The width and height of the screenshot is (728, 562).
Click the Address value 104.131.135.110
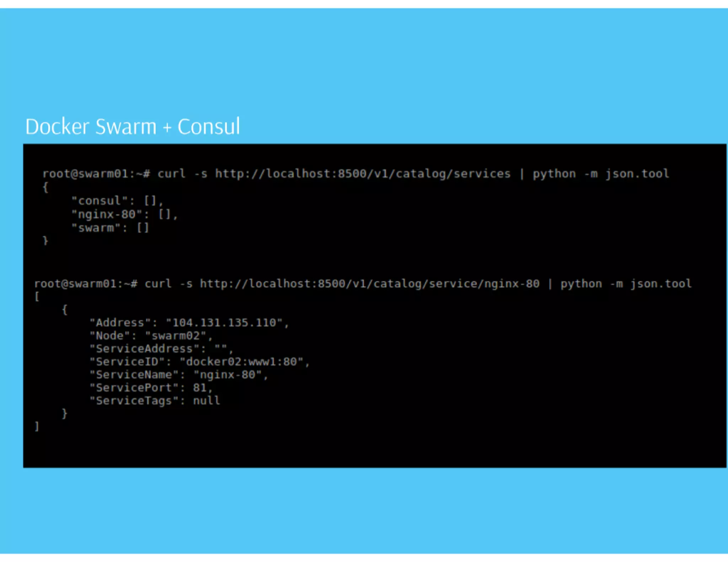click(x=224, y=323)
